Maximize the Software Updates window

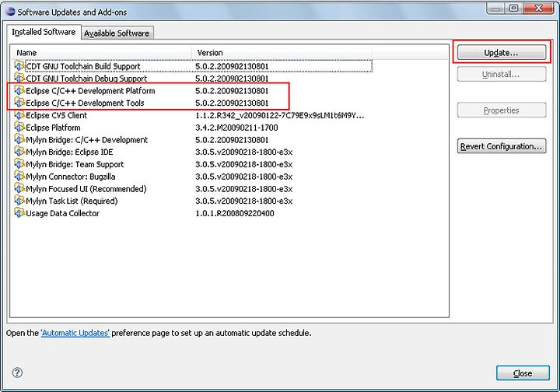[x=513, y=9]
